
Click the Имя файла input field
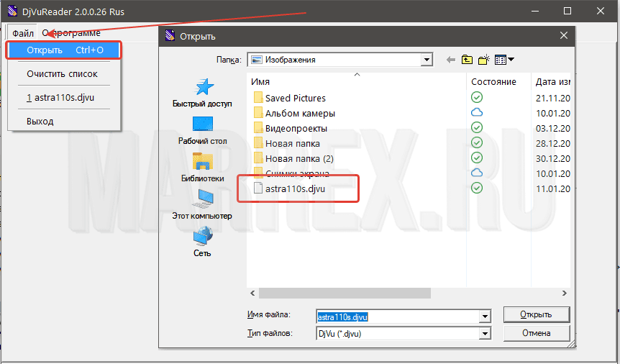[398, 317]
